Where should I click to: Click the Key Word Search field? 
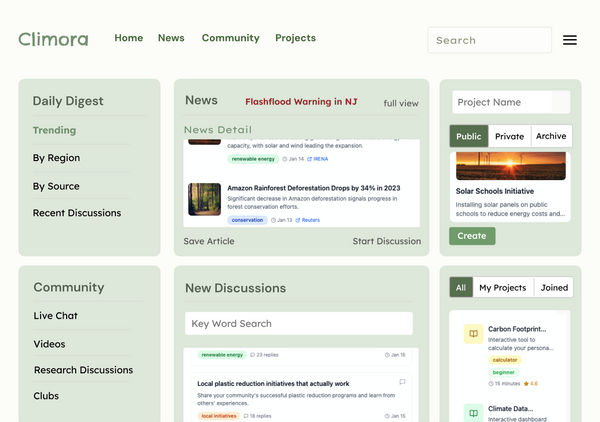[x=299, y=324]
